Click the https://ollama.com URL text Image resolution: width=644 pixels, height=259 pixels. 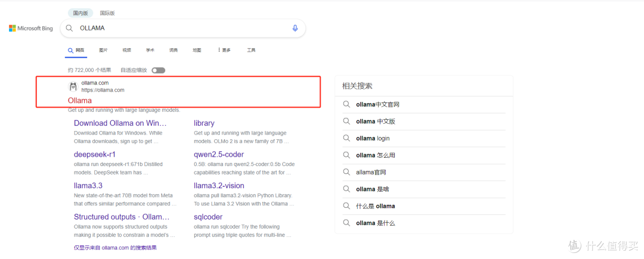pos(103,90)
